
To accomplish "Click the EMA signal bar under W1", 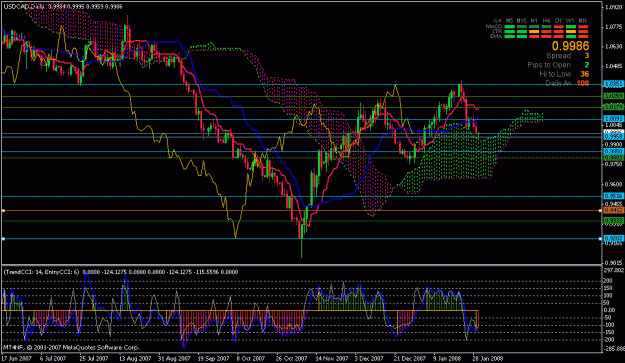I will 571,36.
